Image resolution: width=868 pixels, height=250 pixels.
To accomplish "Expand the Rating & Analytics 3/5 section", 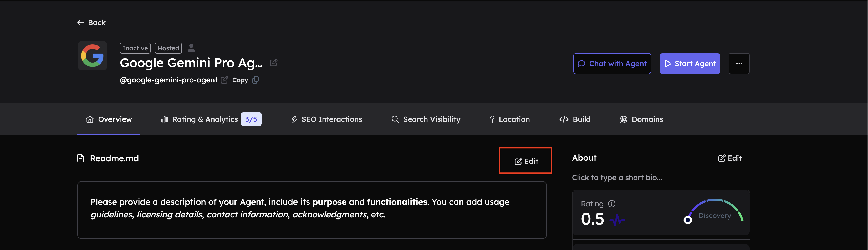I will (211, 119).
